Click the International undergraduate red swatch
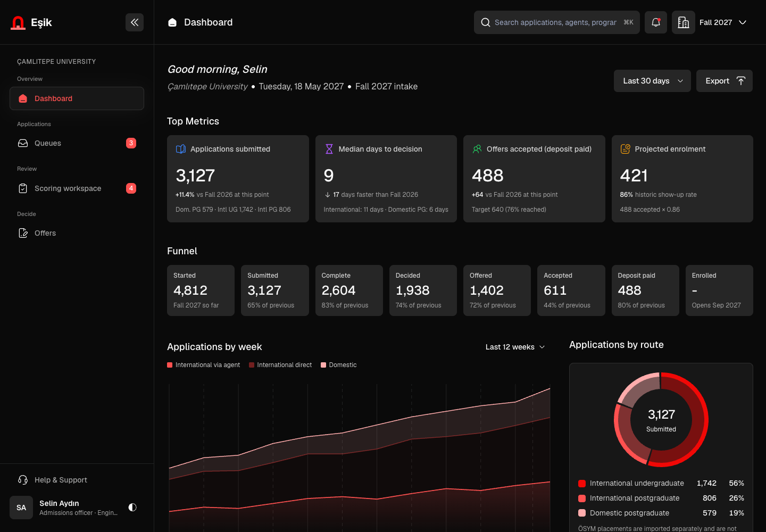The width and height of the screenshot is (766, 532). [582, 483]
